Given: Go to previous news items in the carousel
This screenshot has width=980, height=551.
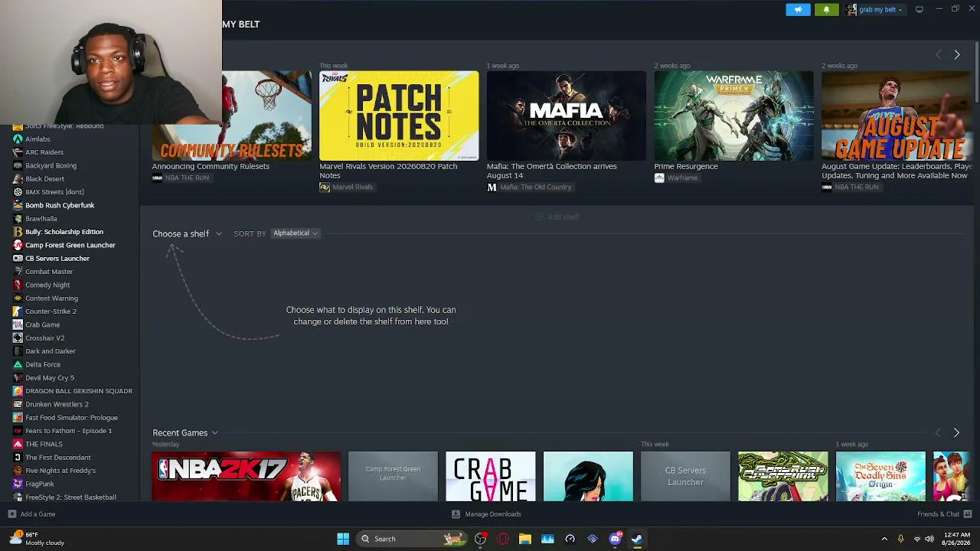Looking at the screenshot, I should (939, 54).
